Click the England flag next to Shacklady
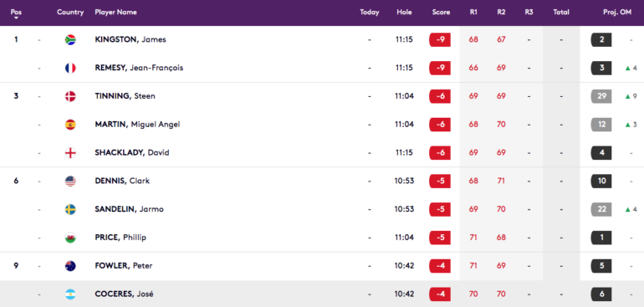644x307 pixels. pos(70,153)
